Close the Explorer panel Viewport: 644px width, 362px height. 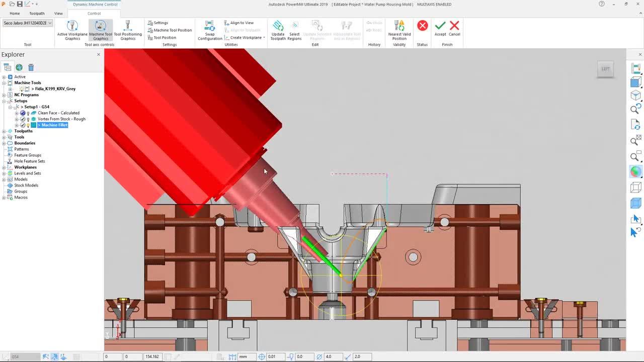pyautogui.click(x=99, y=54)
